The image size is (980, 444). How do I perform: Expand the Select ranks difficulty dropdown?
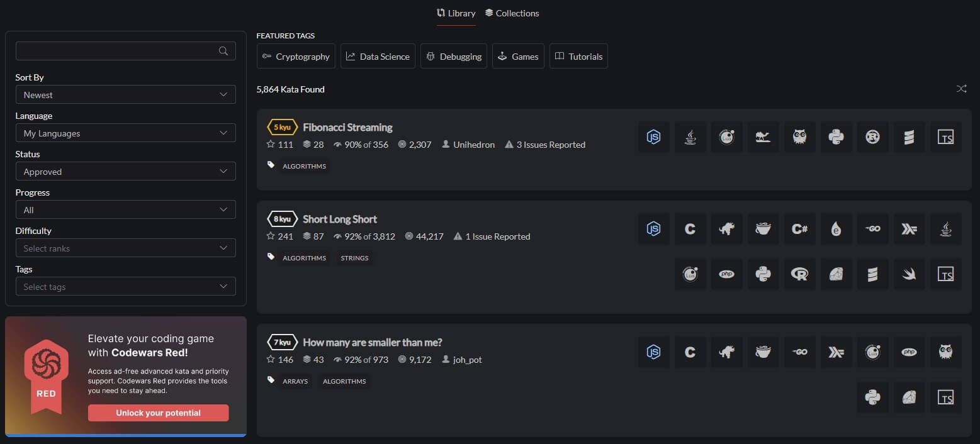coord(125,248)
